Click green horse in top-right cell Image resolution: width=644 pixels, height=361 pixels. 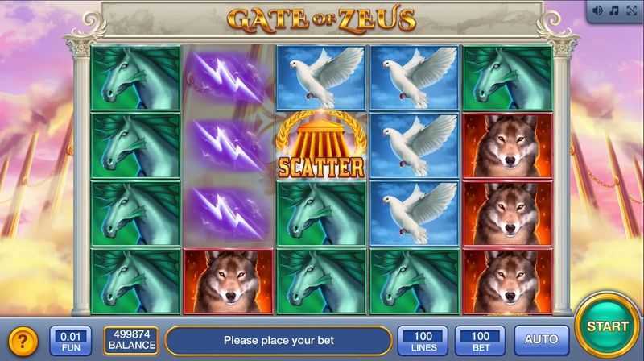click(508, 77)
